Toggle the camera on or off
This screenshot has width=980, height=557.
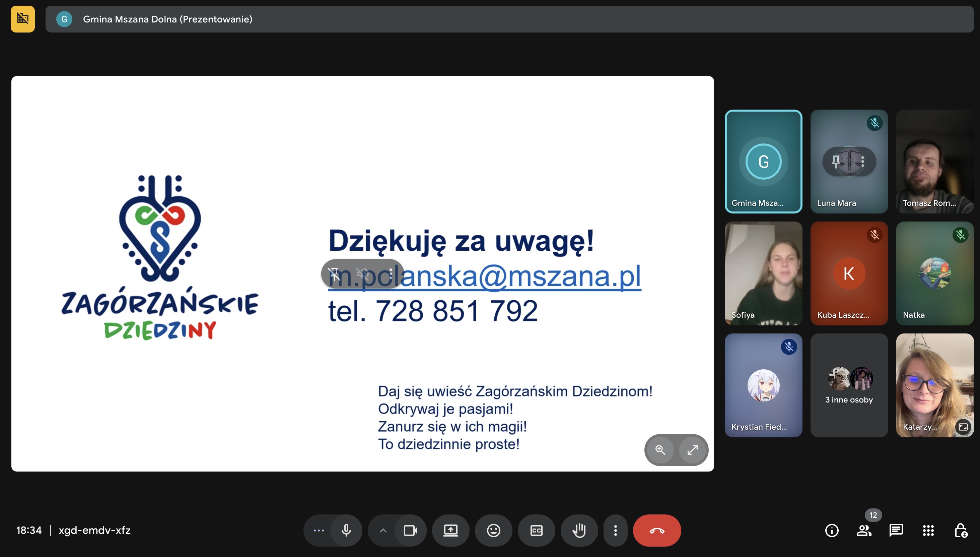[x=410, y=530]
